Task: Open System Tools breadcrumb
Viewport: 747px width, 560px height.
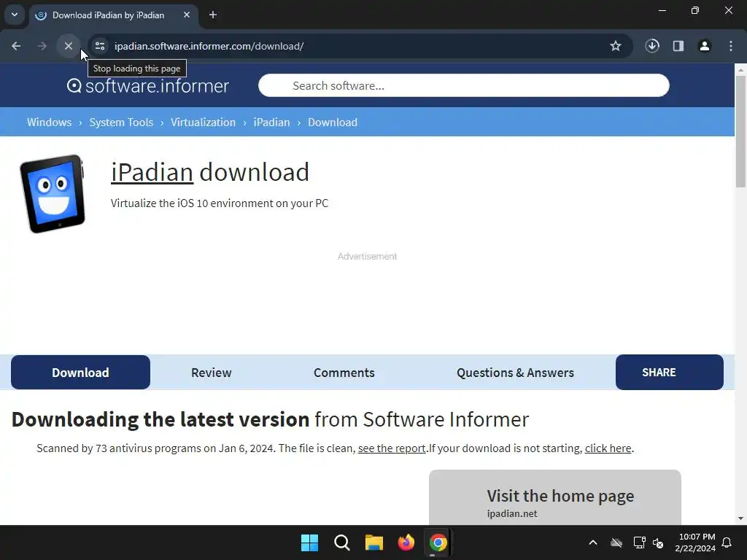Action: tap(121, 122)
